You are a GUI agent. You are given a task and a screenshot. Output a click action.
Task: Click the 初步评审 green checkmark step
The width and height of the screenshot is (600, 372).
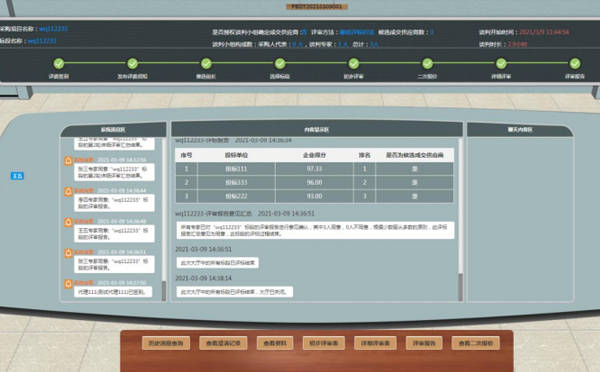pos(354,64)
